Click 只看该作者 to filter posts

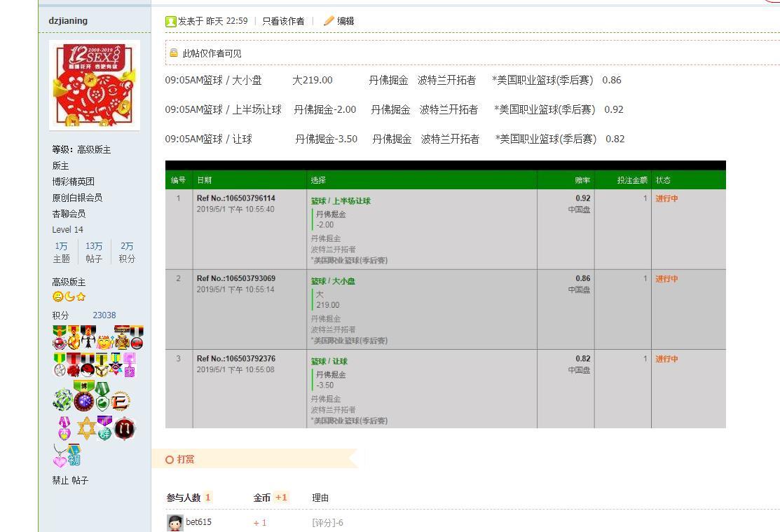(283, 21)
